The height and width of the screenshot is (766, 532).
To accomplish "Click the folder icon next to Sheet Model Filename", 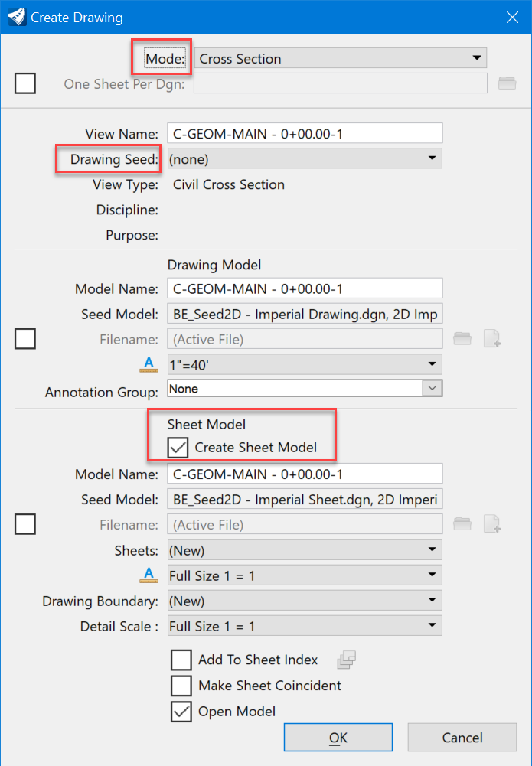I will (x=462, y=524).
